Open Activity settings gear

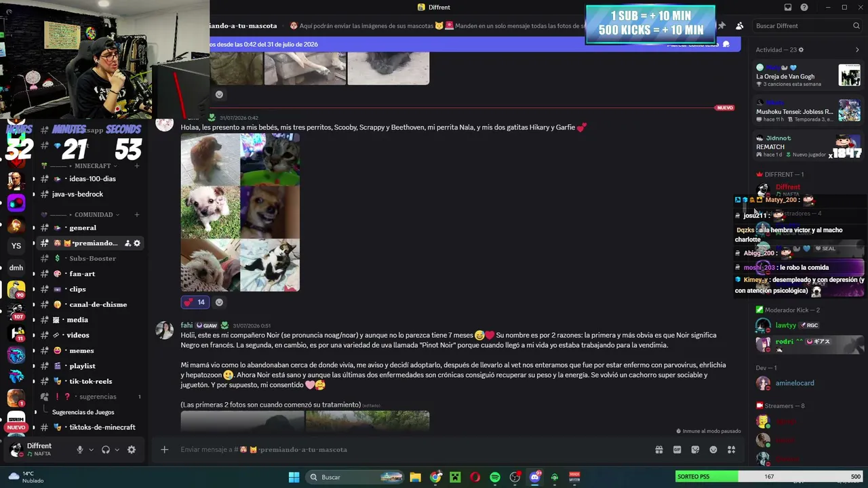pos(801,50)
